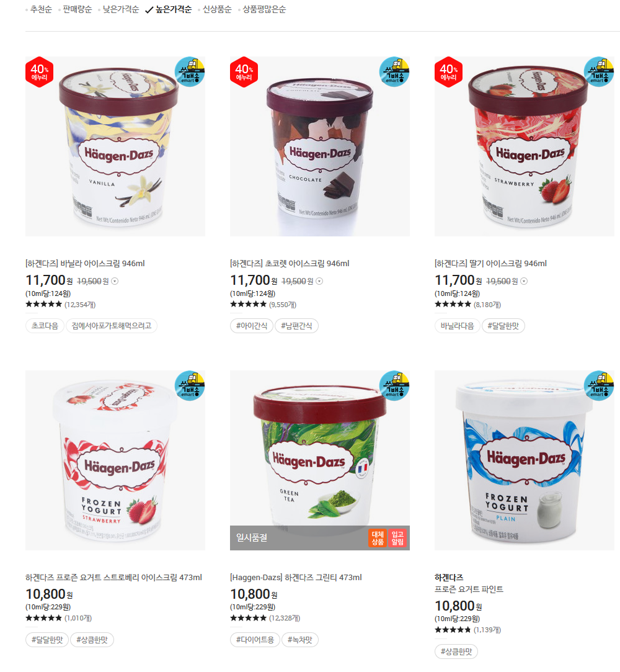
Task: Select the 상품평많은순 sort option
Action: point(264,9)
